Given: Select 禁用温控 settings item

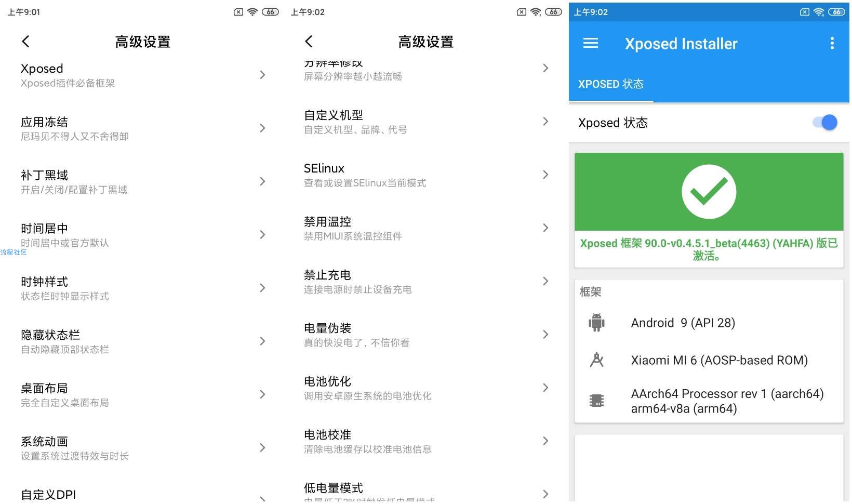Looking at the screenshot, I should [x=424, y=228].
